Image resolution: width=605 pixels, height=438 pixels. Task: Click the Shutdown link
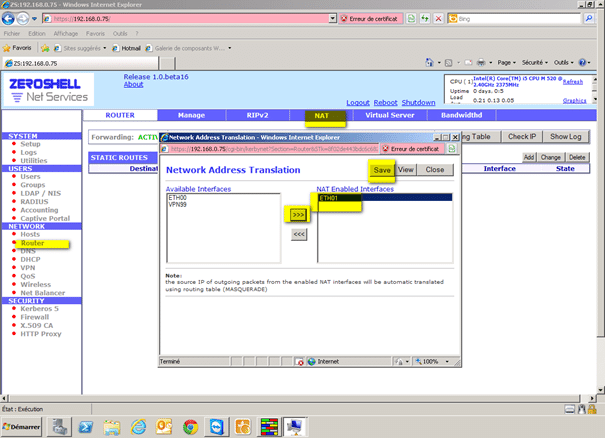click(x=418, y=103)
